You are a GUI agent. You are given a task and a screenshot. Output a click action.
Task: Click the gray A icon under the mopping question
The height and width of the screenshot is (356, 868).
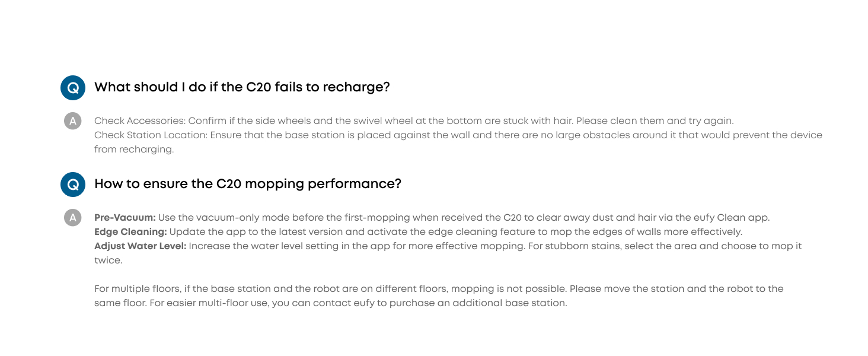coord(72,218)
